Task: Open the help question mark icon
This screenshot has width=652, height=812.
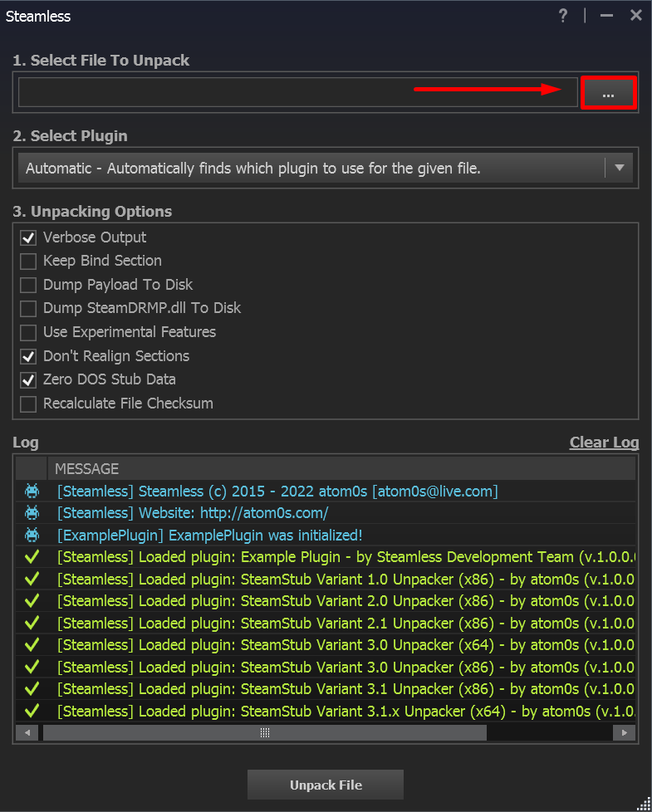Action: click(563, 16)
